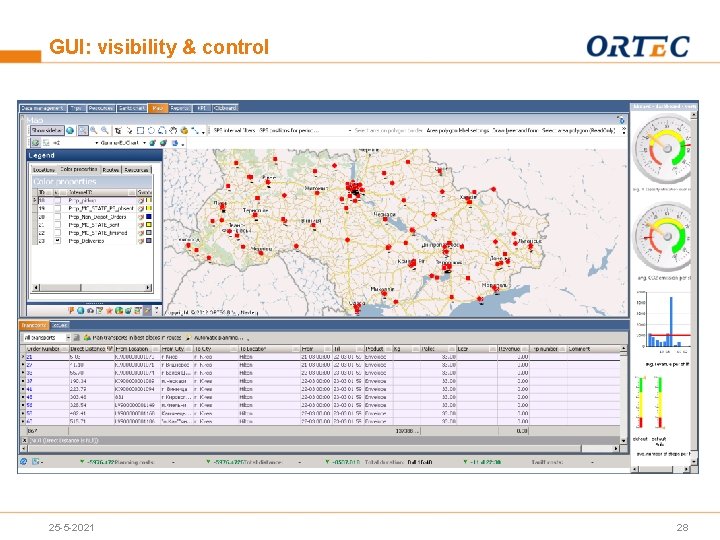Switch to Data management tab
720x540 pixels.
43,108
